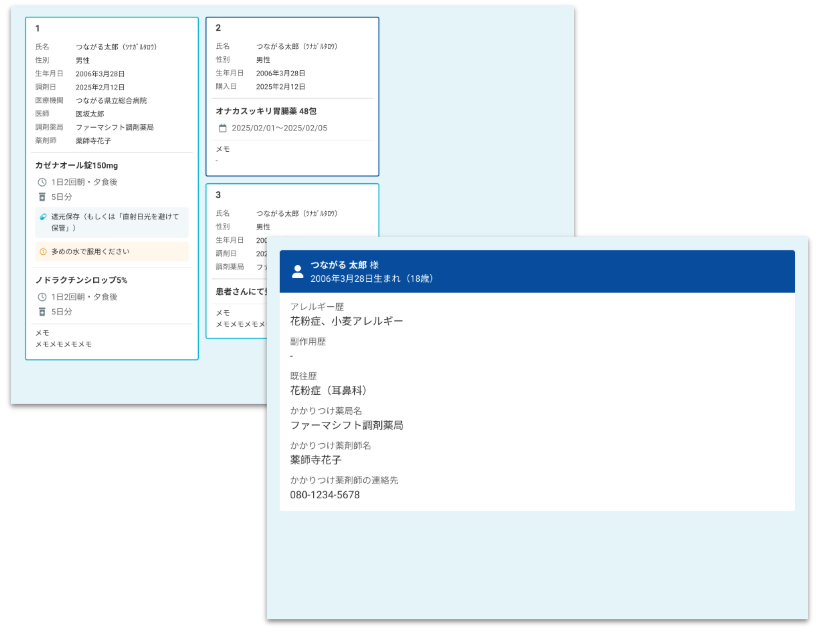The width and height of the screenshot is (818, 634).
Task: Click the medicine bottle icon under ノドラクチンシロップ5%
Action: click(x=42, y=312)
